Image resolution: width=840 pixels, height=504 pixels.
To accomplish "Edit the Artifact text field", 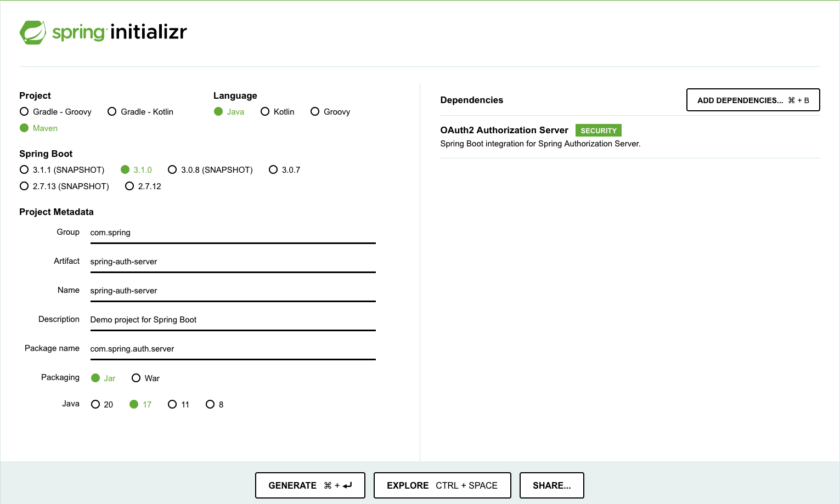I will tap(233, 262).
